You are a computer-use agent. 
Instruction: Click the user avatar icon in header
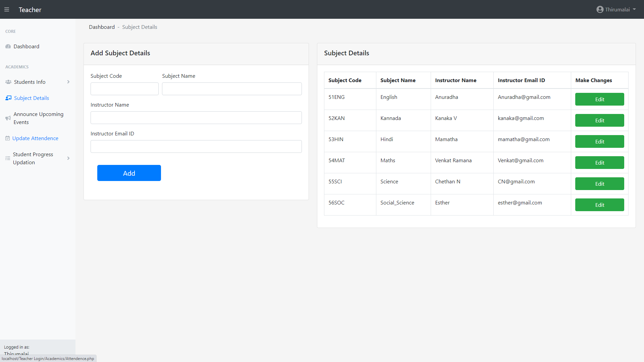pyautogui.click(x=600, y=10)
